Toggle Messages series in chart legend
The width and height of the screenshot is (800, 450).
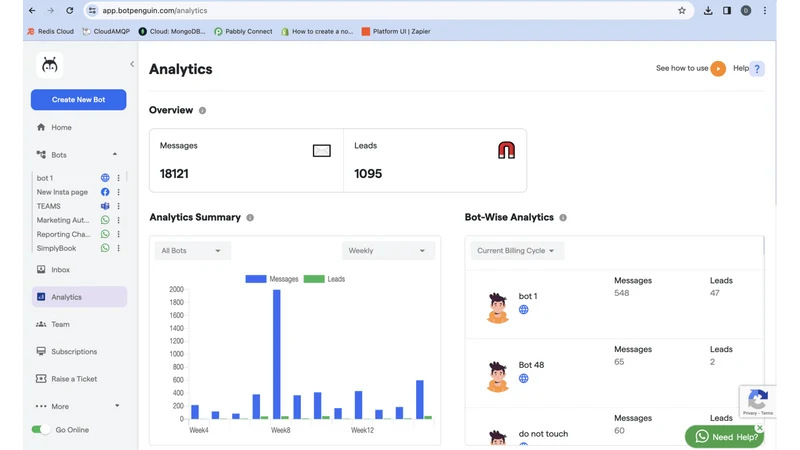[x=271, y=279]
